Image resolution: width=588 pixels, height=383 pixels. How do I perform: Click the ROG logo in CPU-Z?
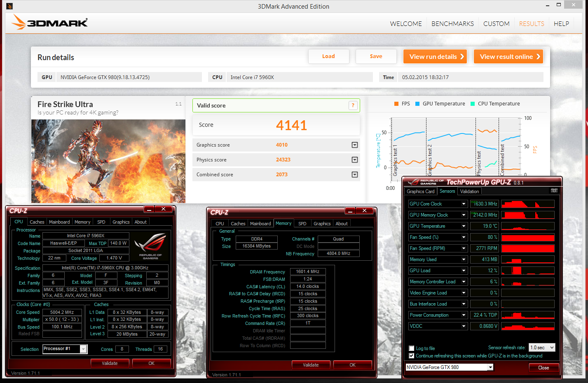pos(150,246)
